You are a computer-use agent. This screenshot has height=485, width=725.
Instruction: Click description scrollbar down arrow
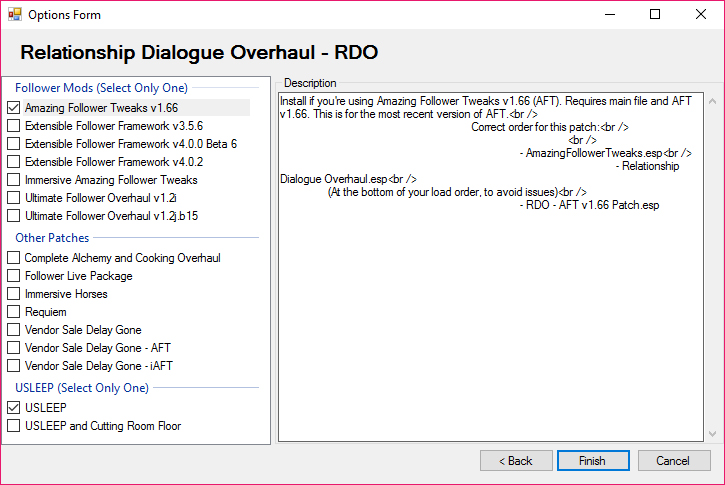click(713, 434)
